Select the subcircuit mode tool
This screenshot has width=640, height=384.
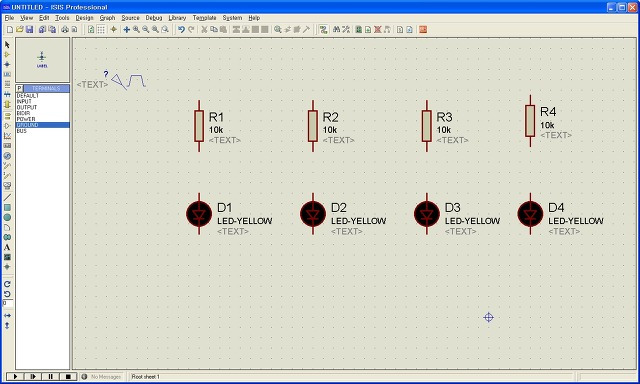click(7, 104)
